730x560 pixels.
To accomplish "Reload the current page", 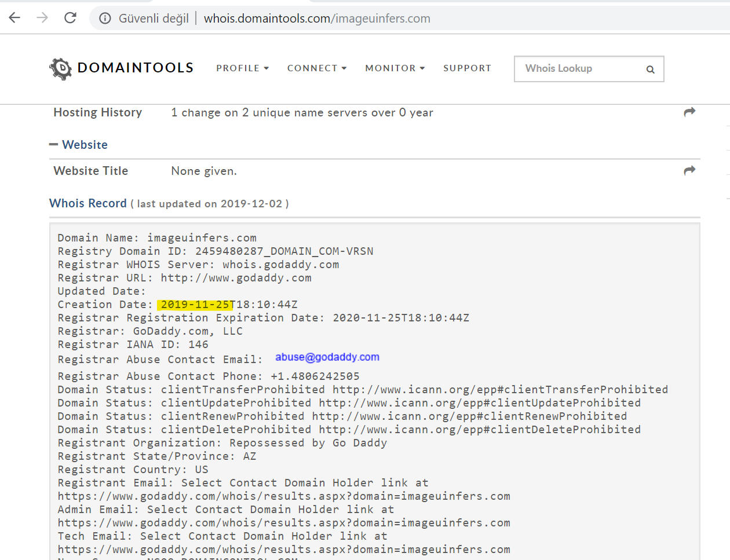I will click(x=70, y=18).
